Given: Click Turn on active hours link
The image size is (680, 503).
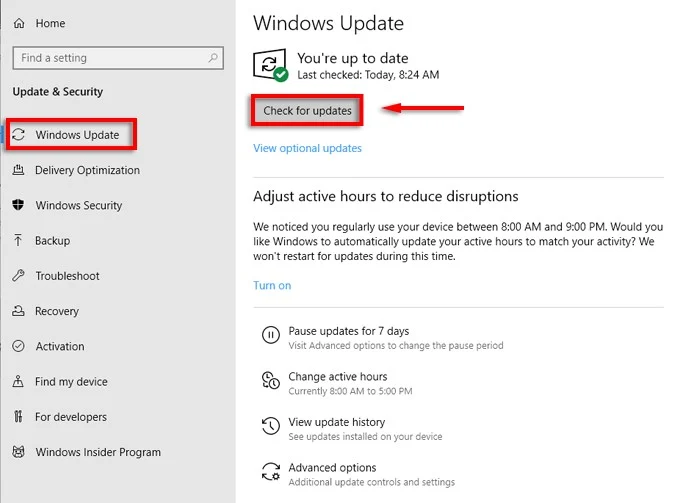Looking at the screenshot, I should (x=272, y=285).
